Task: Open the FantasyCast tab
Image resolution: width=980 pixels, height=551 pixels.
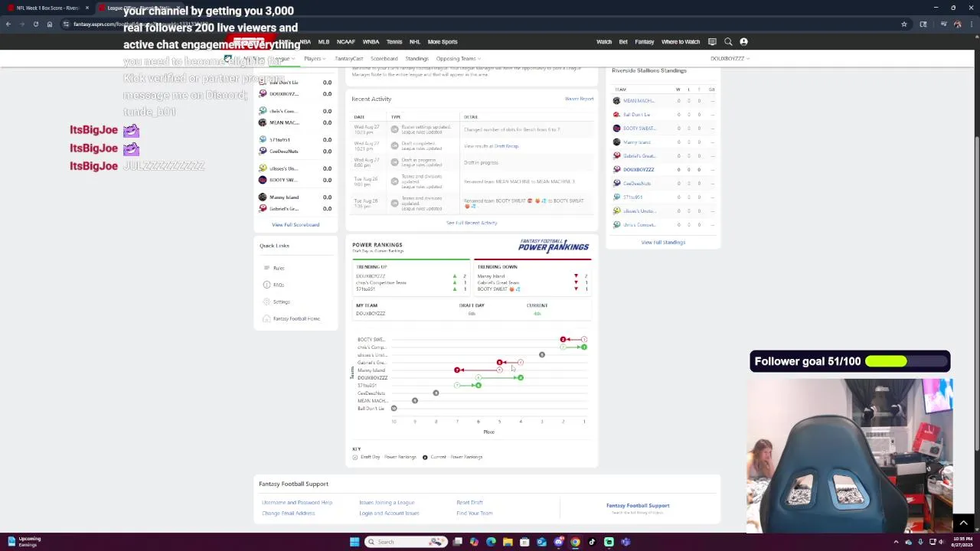Action: (348, 59)
